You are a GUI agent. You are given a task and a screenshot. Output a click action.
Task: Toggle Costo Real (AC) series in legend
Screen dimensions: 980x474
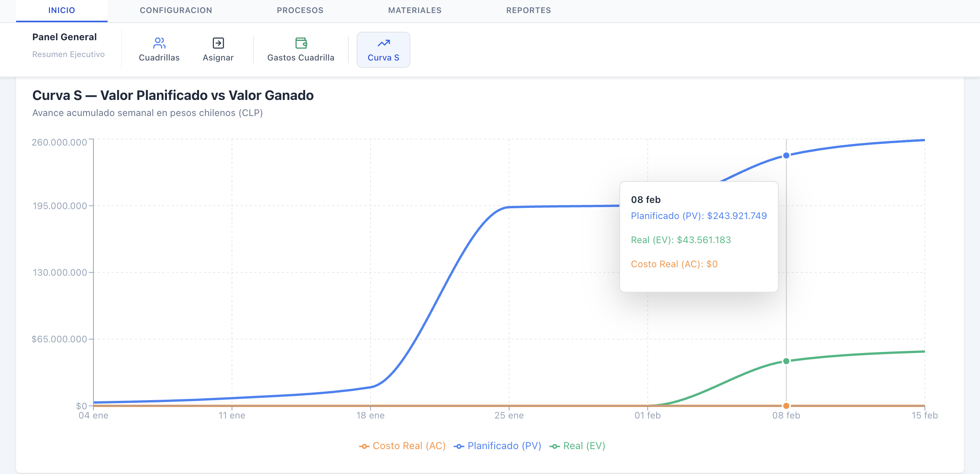tap(409, 446)
